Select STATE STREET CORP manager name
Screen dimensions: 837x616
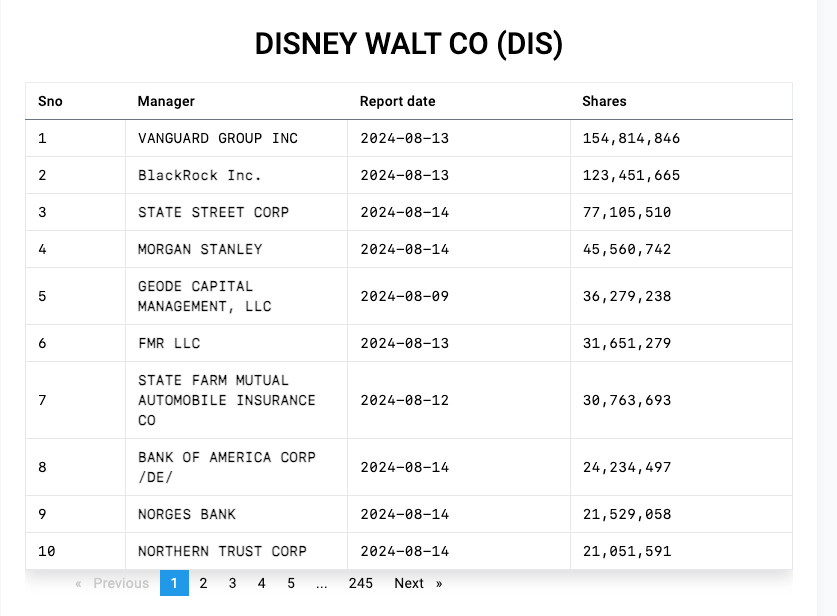[213, 212]
